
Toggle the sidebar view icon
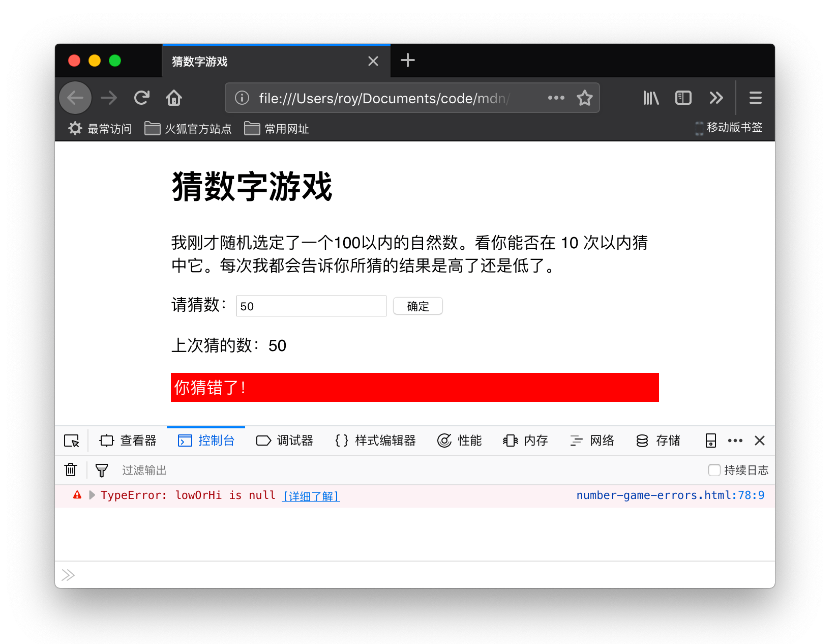683,98
